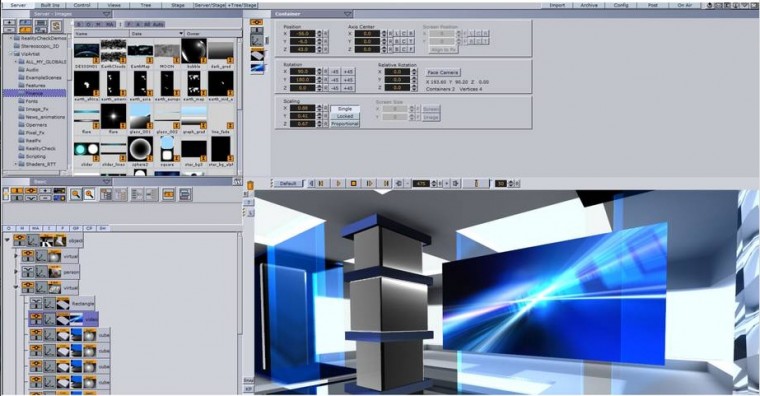The height and width of the screenshot is (396, 760).
Task: Open the Container editor dropdown arrow
Action: [x=347, y=14]
